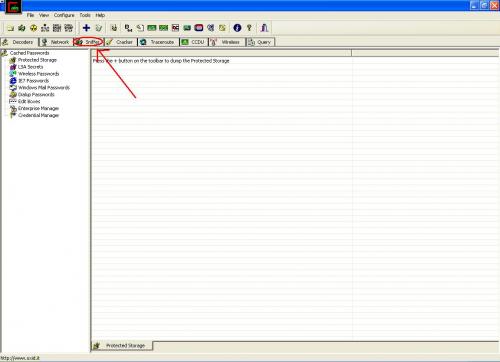This screenshot has width=500, height=362.
Task: Click the Remove from list bin icon
Action: [x=99, y=28]
